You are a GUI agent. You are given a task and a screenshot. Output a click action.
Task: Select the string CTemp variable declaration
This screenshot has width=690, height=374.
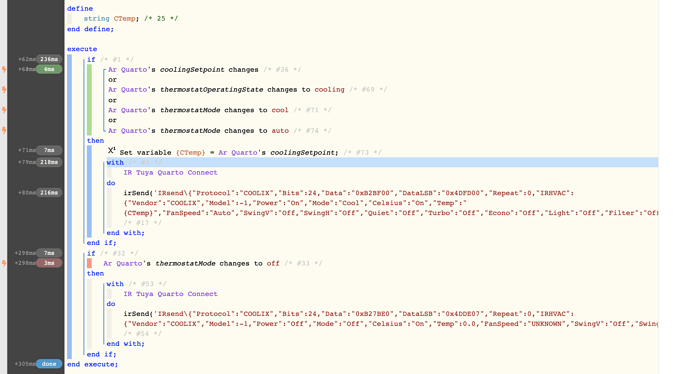pyautogui.click(x=131, y=18)
